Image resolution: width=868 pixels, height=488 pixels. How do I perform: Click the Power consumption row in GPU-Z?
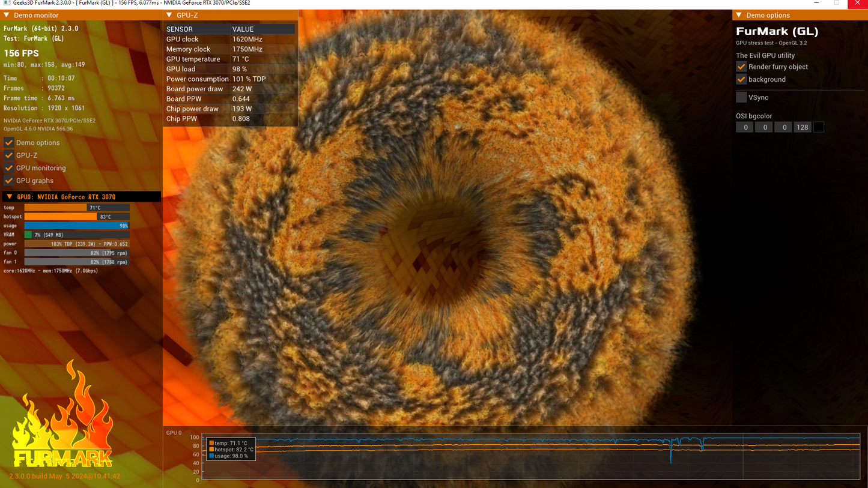[231, 79]
